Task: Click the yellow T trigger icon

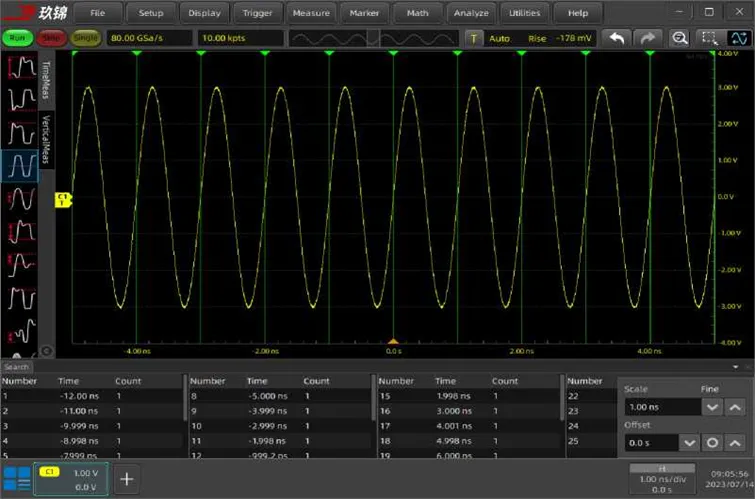Action: click(x=474, y=38)
